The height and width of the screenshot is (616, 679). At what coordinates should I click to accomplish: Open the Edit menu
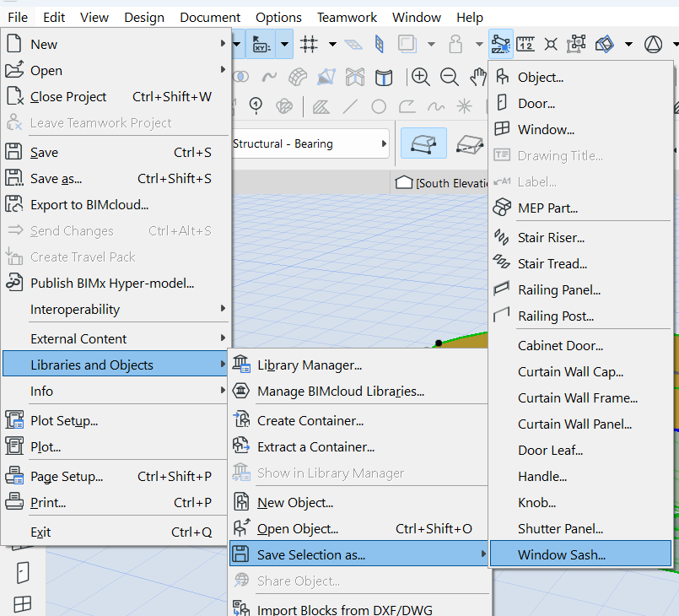tap(54, 18)
